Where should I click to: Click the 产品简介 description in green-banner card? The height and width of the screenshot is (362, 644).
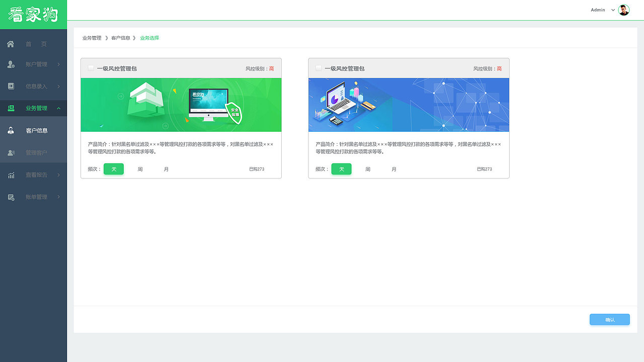(181, 148)
